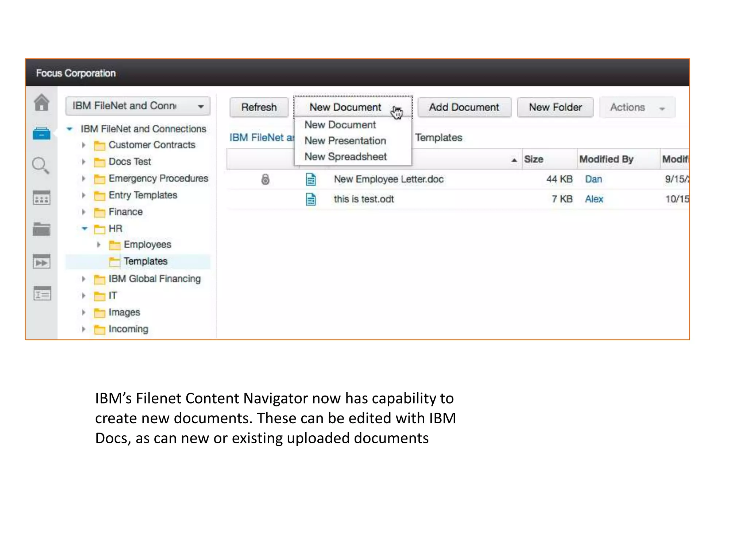Click the IBM Global Financing folder icon
This screenshot has width=747, height=560.
[x=100, y=279]
